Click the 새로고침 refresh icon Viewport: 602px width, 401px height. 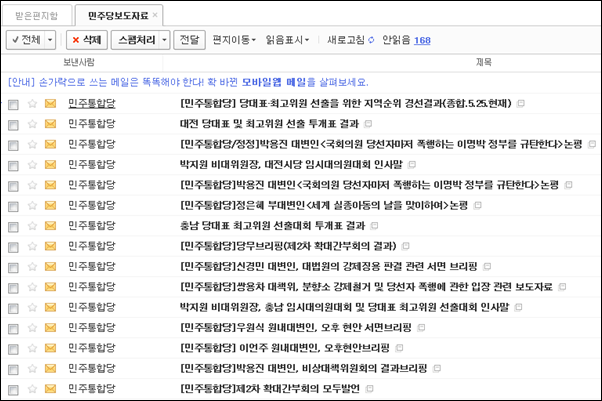(x=371, y=40)
